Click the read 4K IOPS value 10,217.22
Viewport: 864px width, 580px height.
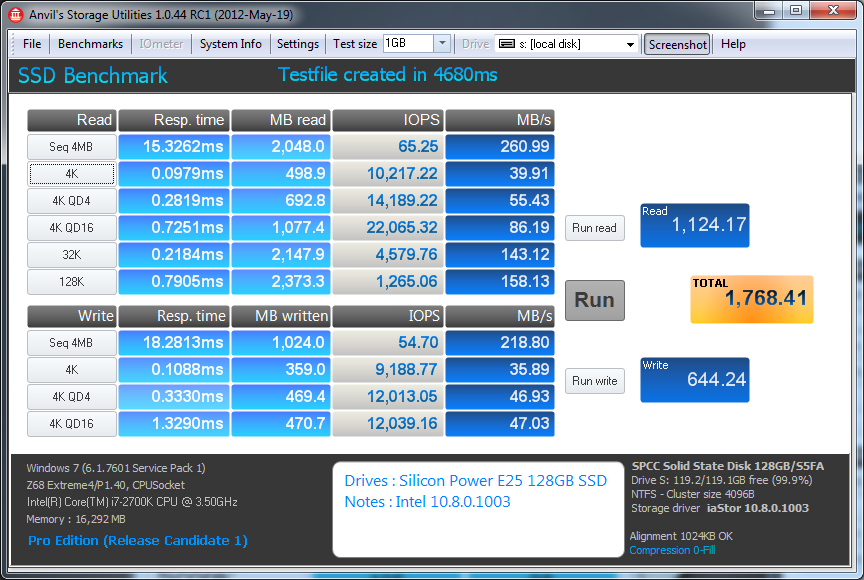388,174
